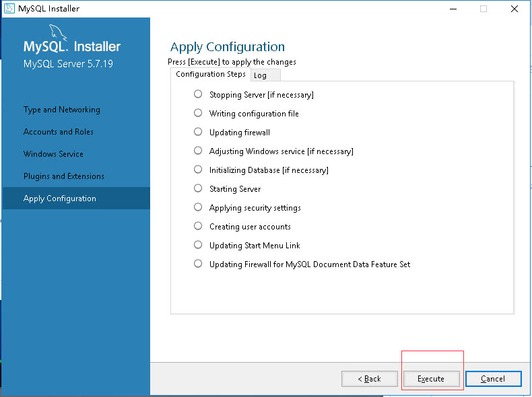This screenshot has width=532, height=397.
Task: Cancel the configuration wizard
Action: 493,379
